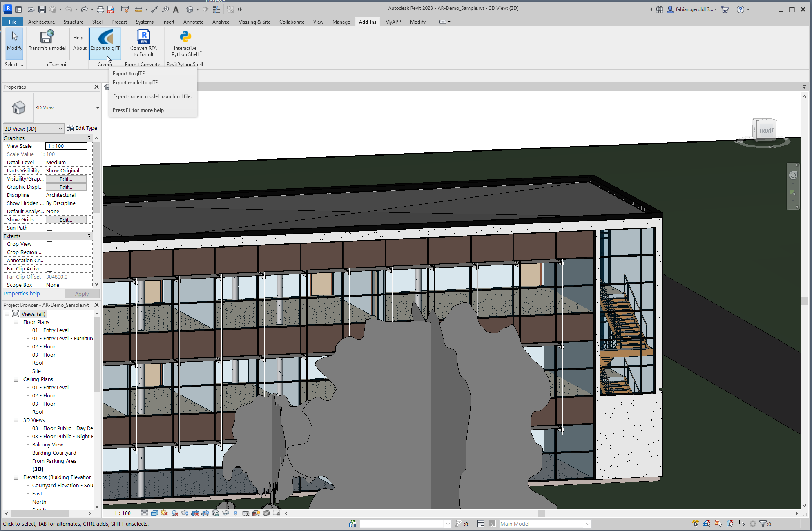Click the Export to PDF toolbar icon
Image resolution: width=812 pixels, height=531 pixels.
click(x=111, y=9)
